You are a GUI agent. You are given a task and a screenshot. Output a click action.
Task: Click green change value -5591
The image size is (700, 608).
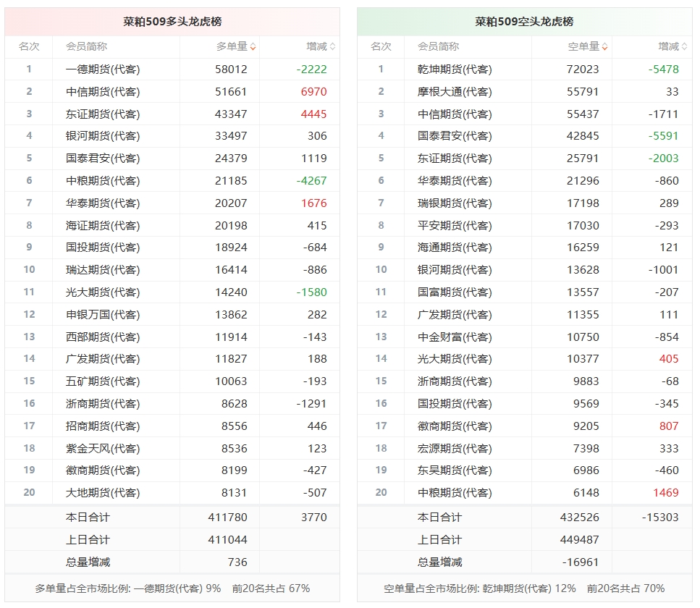(663, 135)
